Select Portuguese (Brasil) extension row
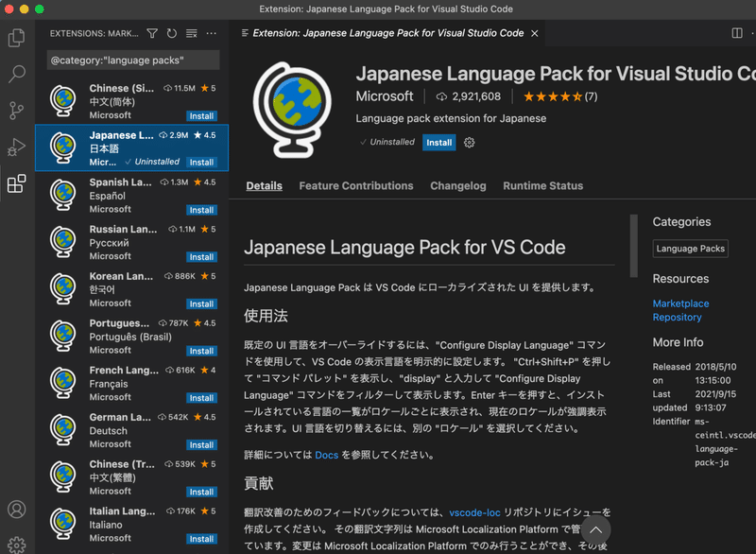The image size is (756, 554). 131,336
